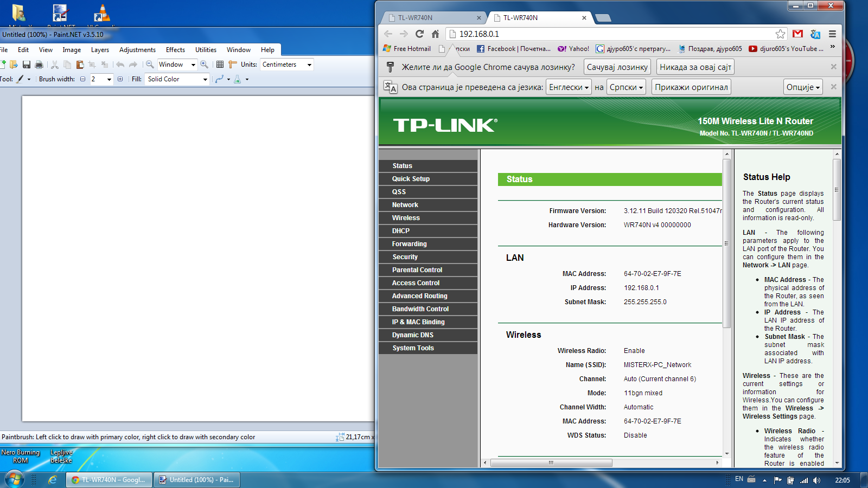868x488 pixels.
Task: Click the Chrome Home icon
Action: 435,34
